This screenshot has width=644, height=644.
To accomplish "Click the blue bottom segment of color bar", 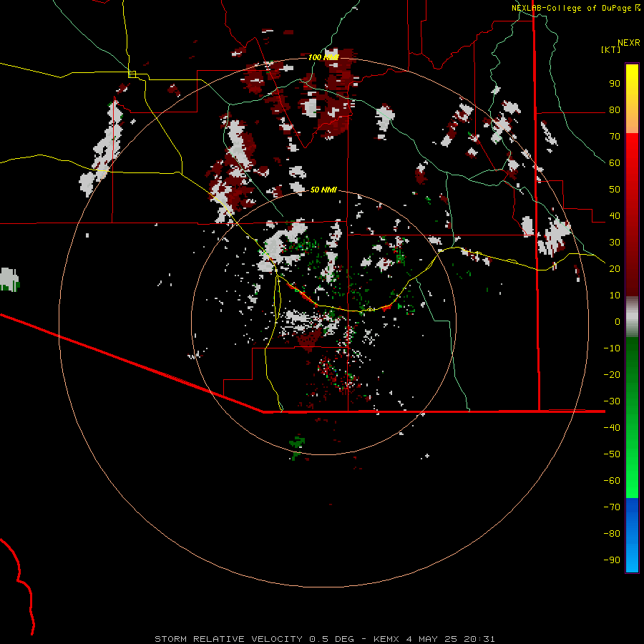I will pyautogui.click(x=632, y=535).
